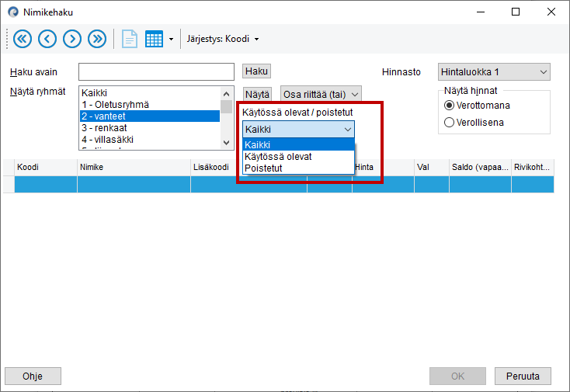Click the highlighted empty result row

click(284, 184)
